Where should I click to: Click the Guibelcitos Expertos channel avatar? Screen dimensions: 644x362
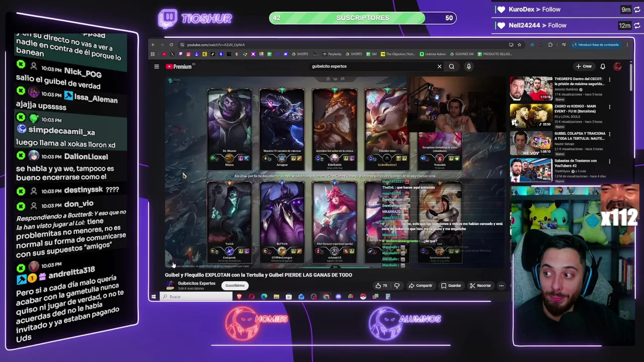(170, 285)
